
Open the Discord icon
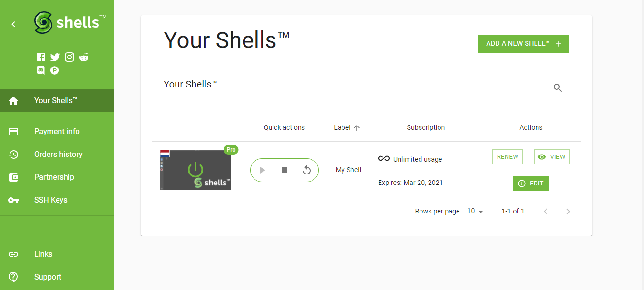coord(40,70)
